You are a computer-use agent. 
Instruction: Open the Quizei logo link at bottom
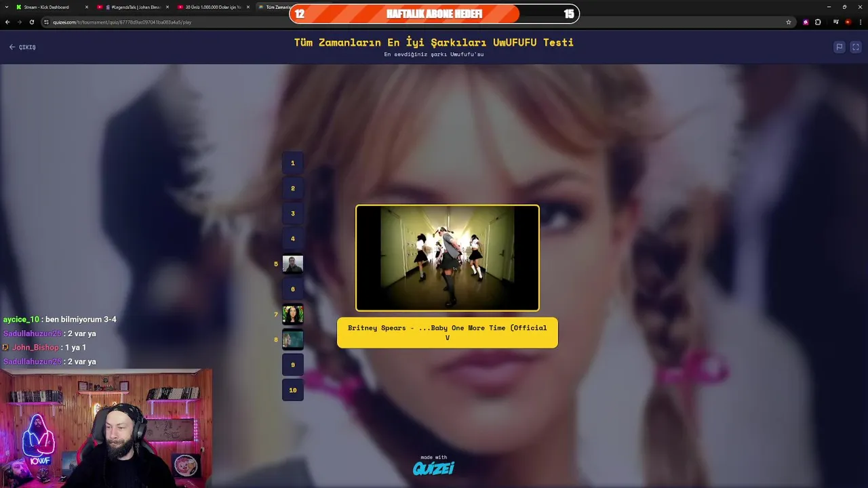tap(434, 466)
